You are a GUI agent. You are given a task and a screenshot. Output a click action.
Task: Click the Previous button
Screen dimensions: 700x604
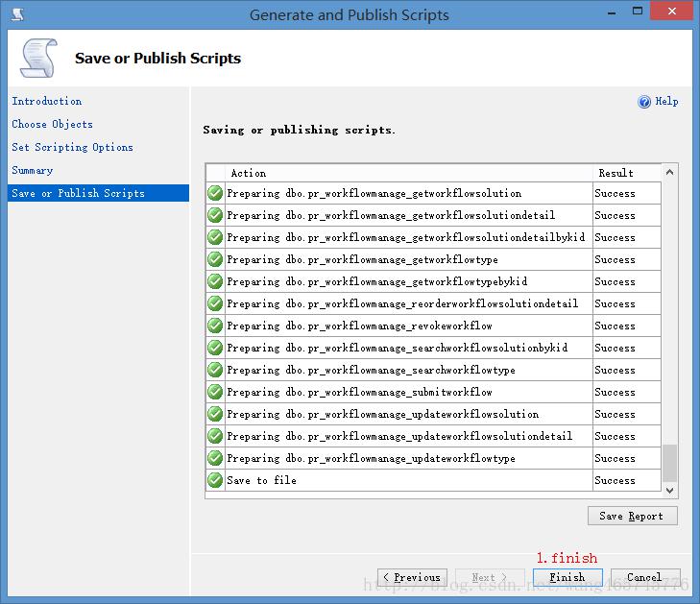point(412,577)
